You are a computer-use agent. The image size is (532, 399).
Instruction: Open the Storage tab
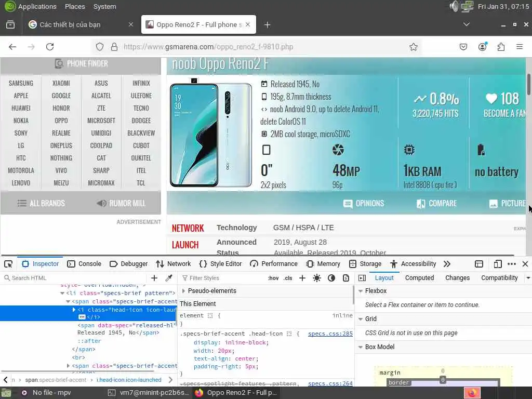pos(365,264)
